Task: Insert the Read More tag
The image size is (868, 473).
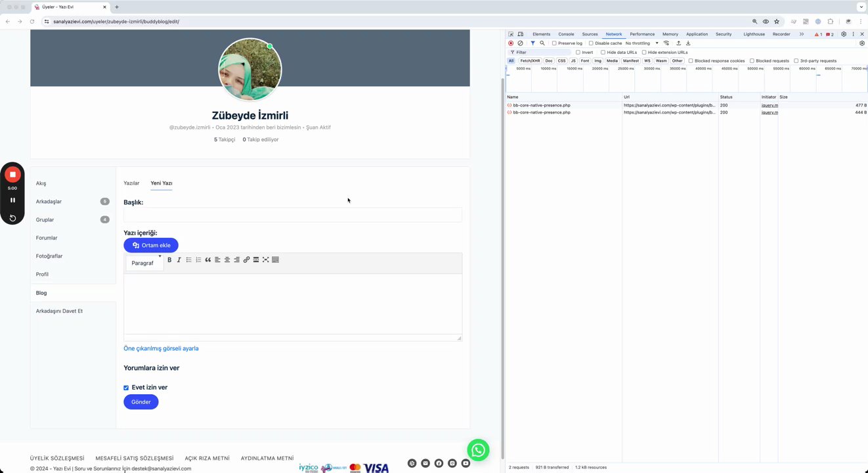Action: 256,259
